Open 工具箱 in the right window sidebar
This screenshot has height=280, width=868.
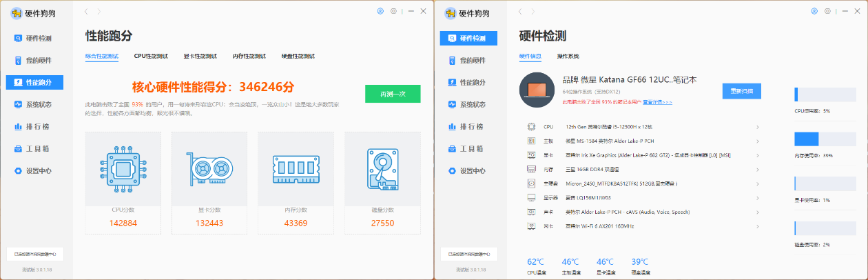tap(468, 149)
